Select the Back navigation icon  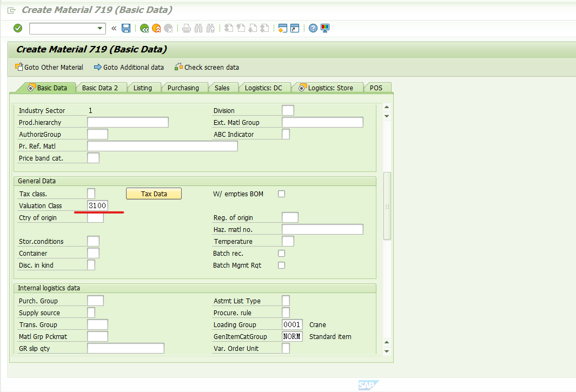point(144,28)
